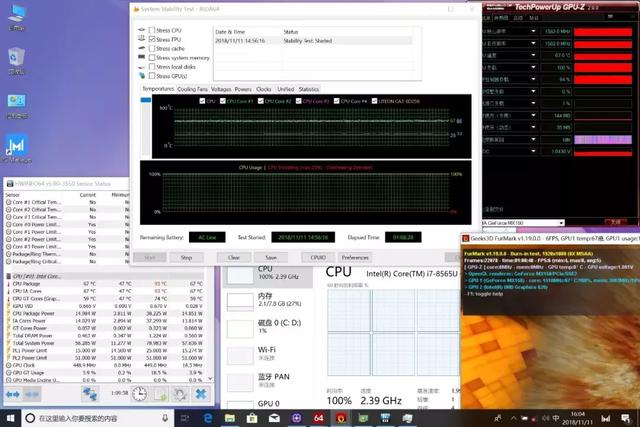Screen dimensions: 640x427
Task: Click HWiNFO sensor list scrollbar down arrow
Action: click(210, 379)
